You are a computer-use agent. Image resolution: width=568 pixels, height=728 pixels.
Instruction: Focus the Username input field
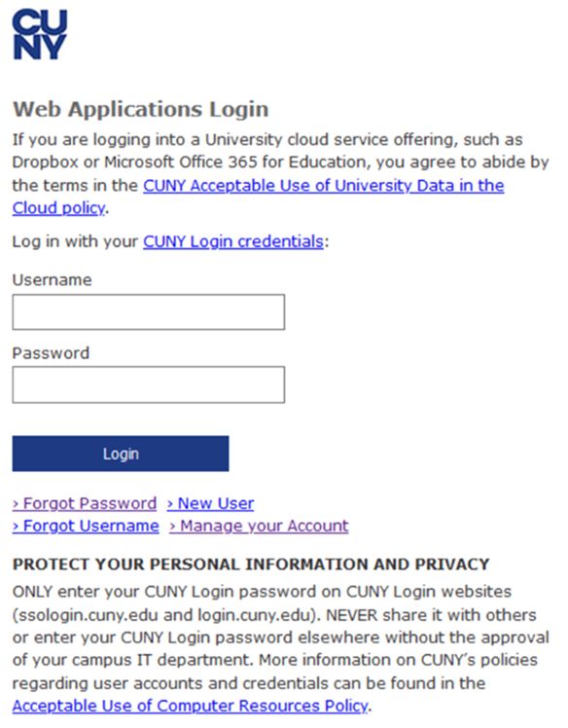149,312
